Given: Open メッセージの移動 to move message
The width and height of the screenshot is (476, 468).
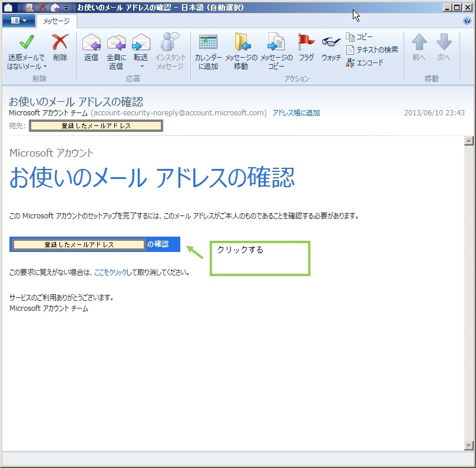Looking at the screenshot, I should coord(241,52).
